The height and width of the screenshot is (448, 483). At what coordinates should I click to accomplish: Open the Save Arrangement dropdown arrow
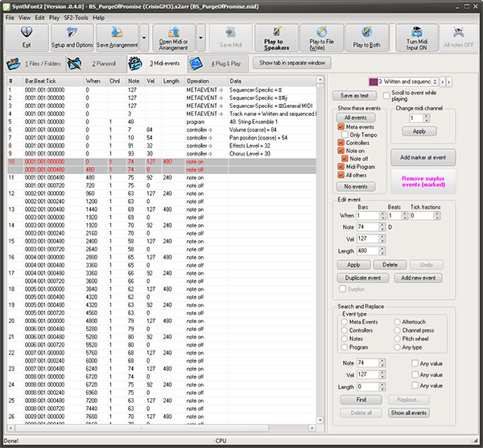point(143,37)
